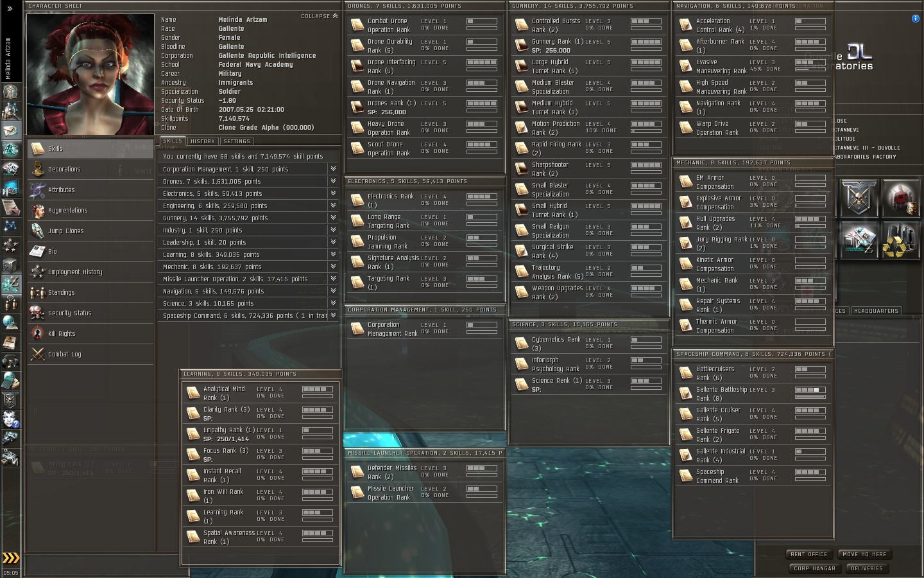This screenshot has width=924, height=578.
Task: Open character sheet icon in Neocom sidebar
Action: 10,92
